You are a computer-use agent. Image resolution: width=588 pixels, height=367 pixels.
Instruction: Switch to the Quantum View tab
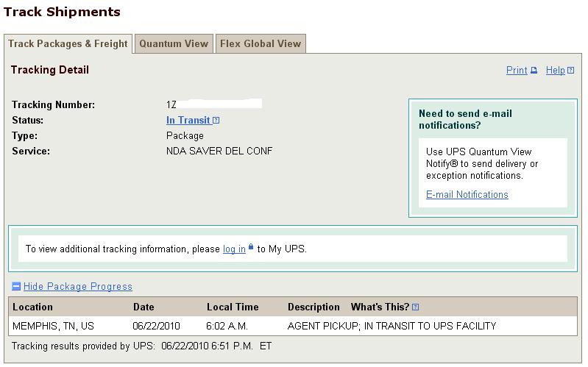[174, 44]
